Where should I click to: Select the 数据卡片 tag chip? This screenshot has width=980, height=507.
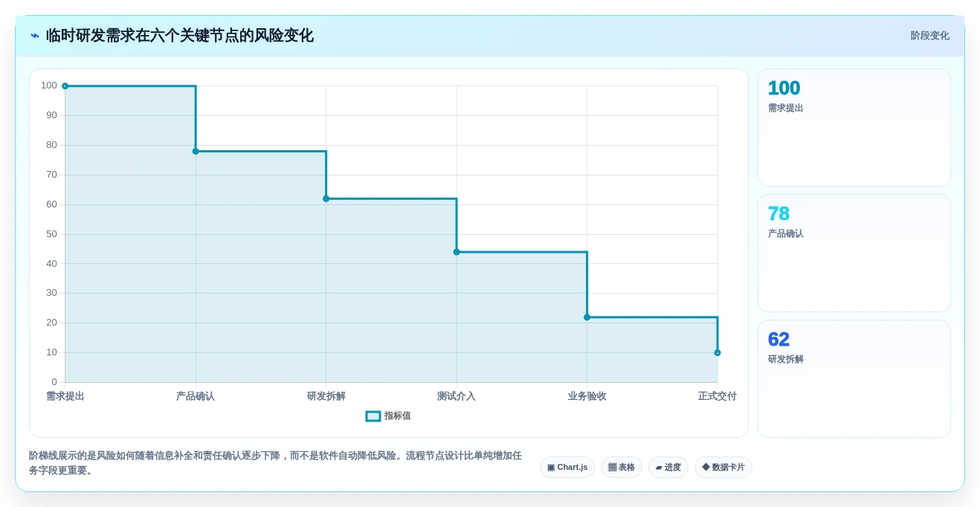(723, 468)
